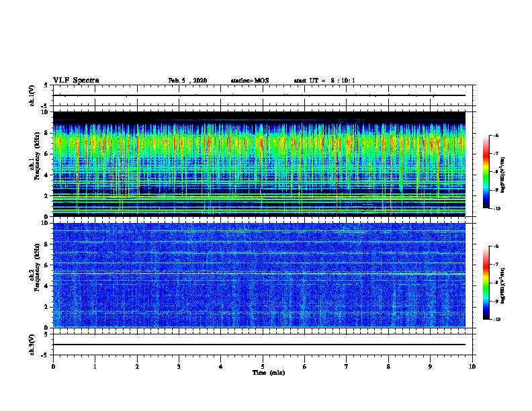Click the ch.1 spectrogram colorbar
This screenshot has height=411, width=532.
tap(486, 172)
